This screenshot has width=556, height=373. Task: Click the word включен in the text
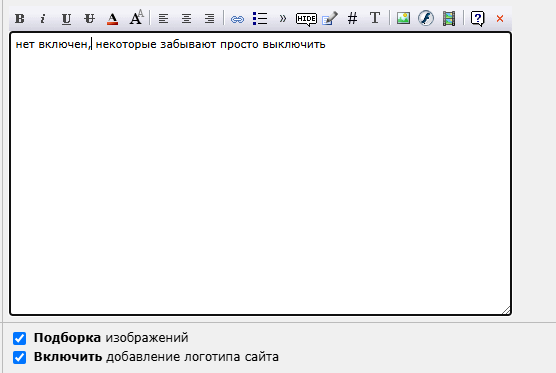pos(63,44)
